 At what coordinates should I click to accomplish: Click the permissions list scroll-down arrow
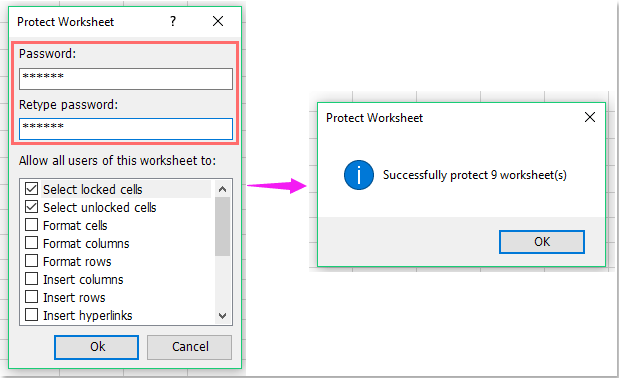tap(223, 316)
